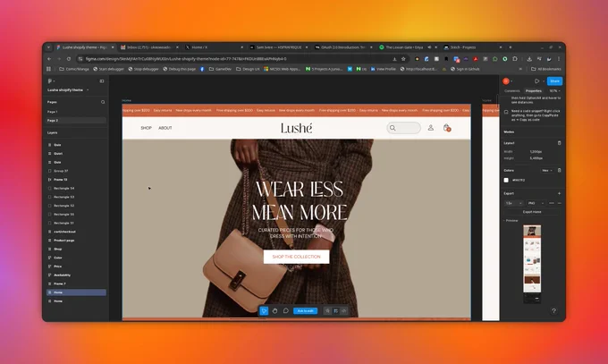Toggle the left sidebar collapse icon
This screenshot has height=364, width=608.
pos(102,81)
